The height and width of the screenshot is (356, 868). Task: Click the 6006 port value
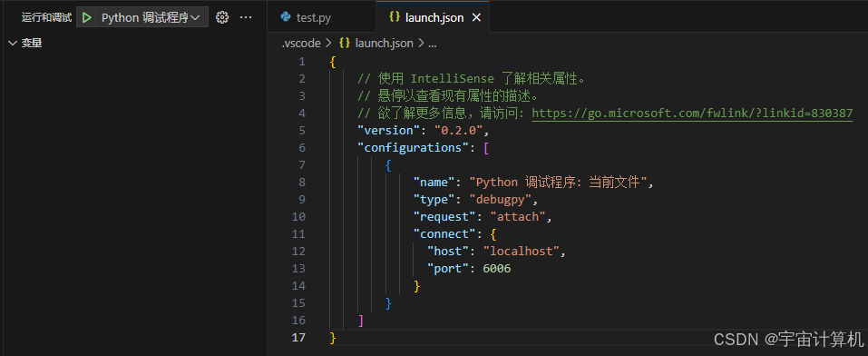496,269
